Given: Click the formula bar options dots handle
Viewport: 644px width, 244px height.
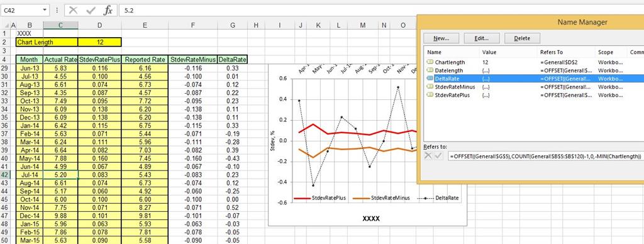Looking at the screenshot, I should coord(57,10).
